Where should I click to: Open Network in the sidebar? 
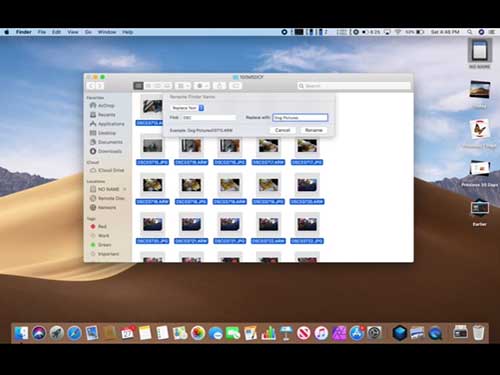point(107,207)
